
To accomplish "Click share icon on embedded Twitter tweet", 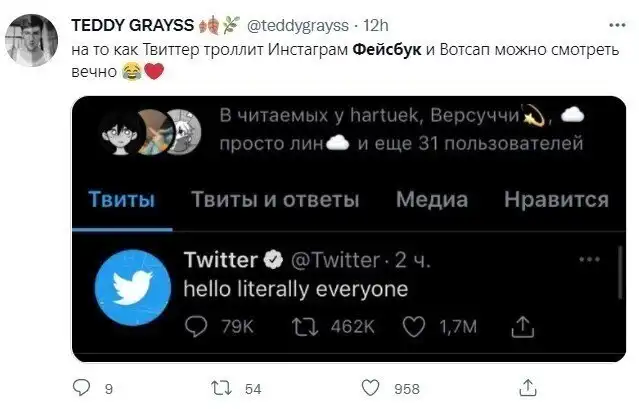I will 521,325.
